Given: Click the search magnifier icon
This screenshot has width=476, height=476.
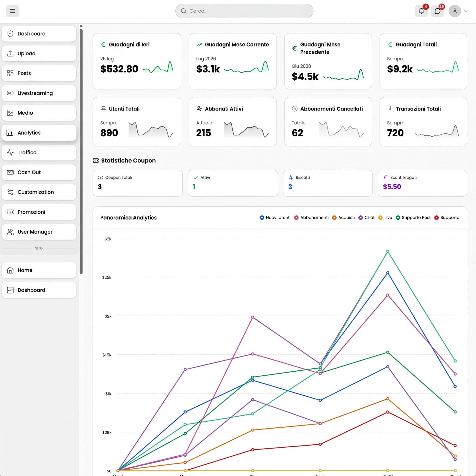Looking at the screenshot, I should [184, 11].
